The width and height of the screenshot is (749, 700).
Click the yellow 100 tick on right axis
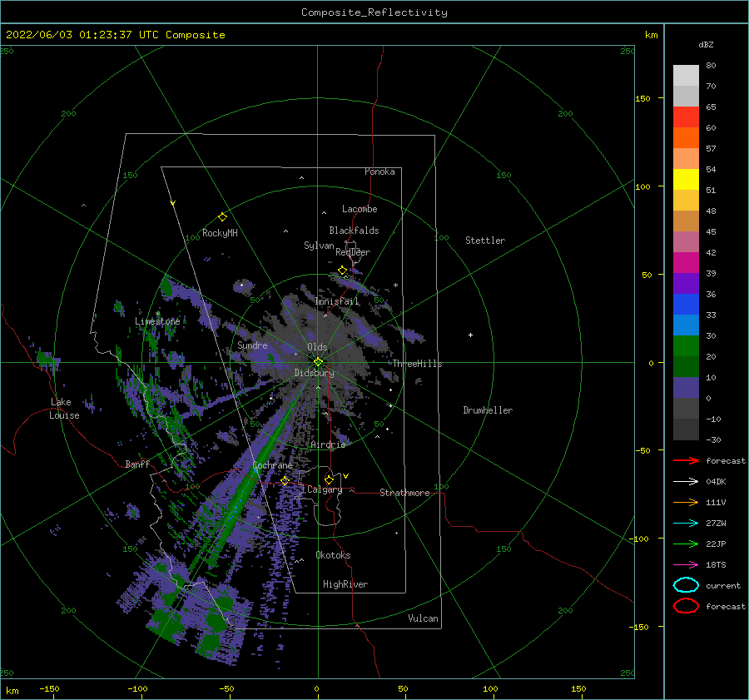[x=642, y=186]
